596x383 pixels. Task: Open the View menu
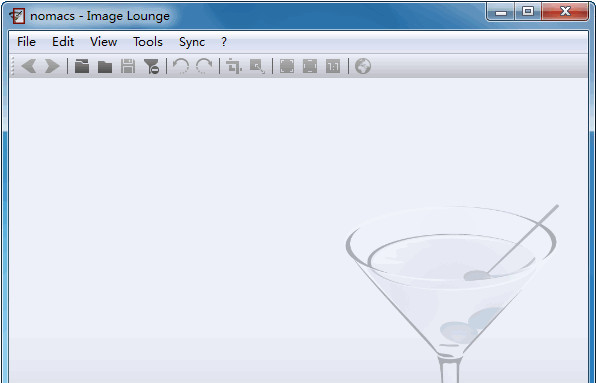point(103,42)
